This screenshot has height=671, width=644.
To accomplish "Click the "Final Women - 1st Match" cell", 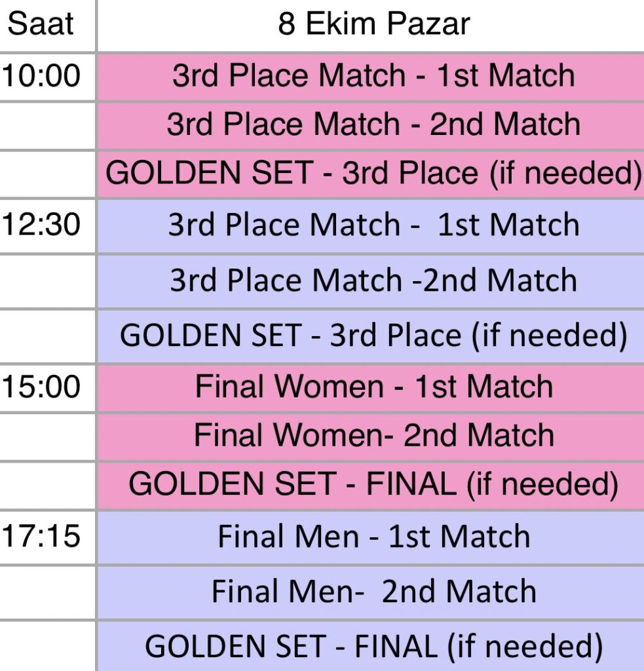I will coord(374,387).
